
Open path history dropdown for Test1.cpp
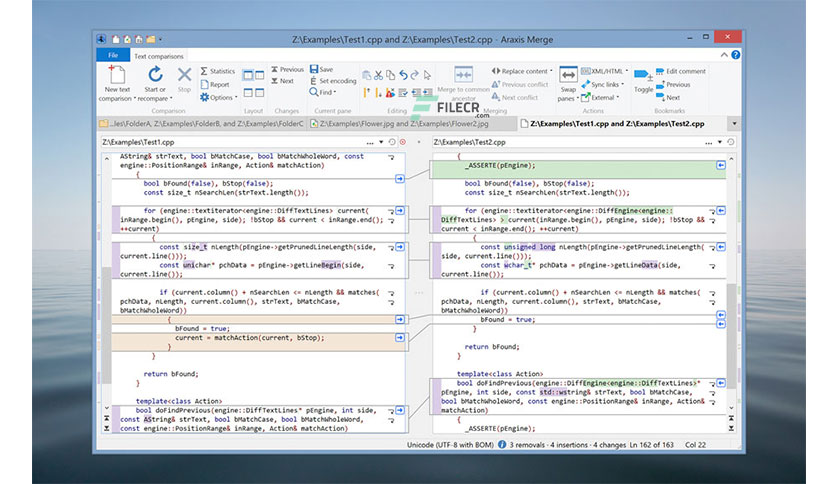click(x=381, y=142)
